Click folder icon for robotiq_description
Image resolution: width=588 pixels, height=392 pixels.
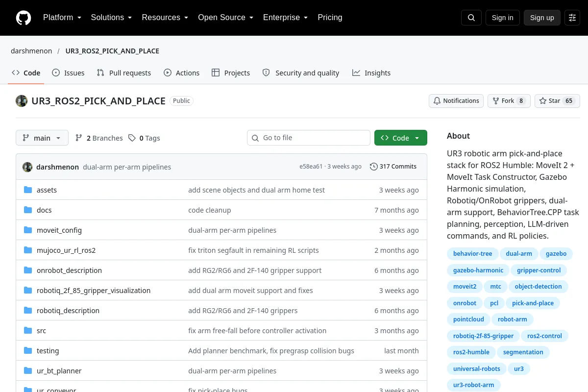point(28,311)
